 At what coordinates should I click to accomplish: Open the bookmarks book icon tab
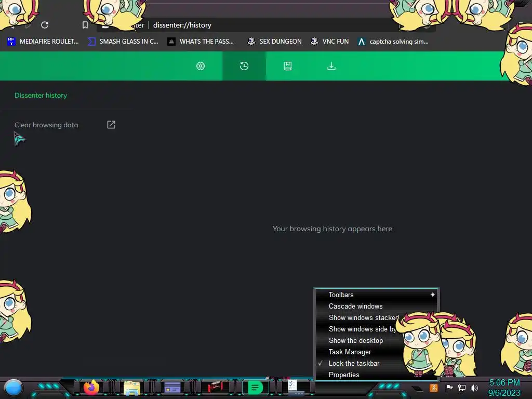point(288,66)
